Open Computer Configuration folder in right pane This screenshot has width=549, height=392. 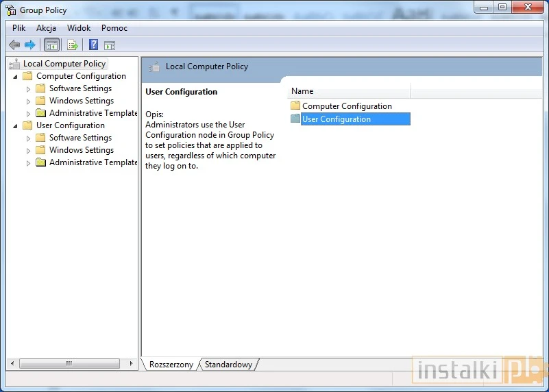346,106
